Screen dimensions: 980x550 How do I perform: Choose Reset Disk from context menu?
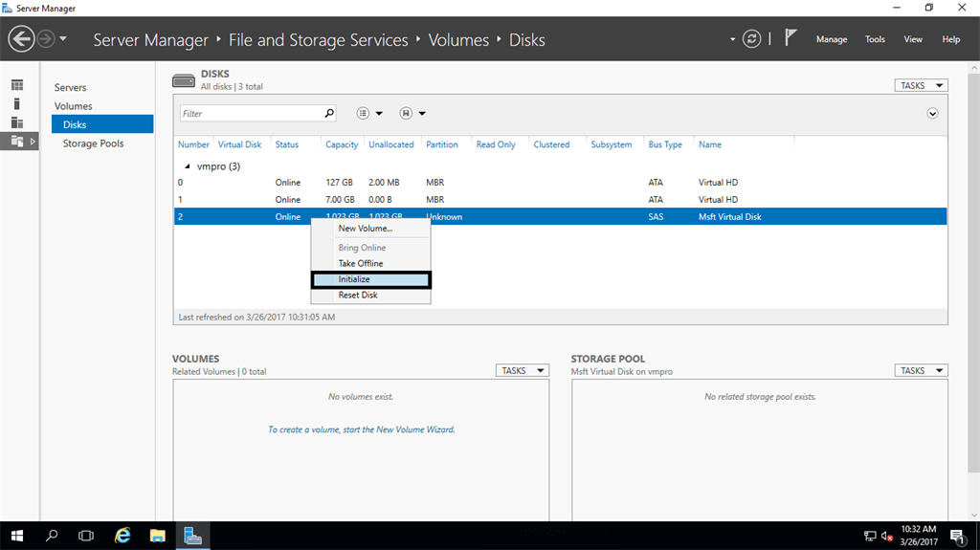click(370, 295)
